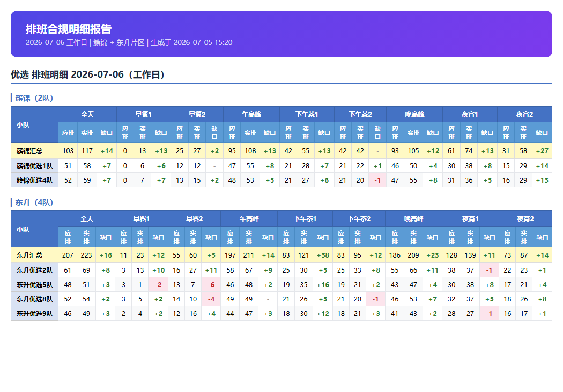Viewport: 563px width, 392px height.
Task: Click the subtitle line starting with 2026-07-06 工作日
Action: 129,42
